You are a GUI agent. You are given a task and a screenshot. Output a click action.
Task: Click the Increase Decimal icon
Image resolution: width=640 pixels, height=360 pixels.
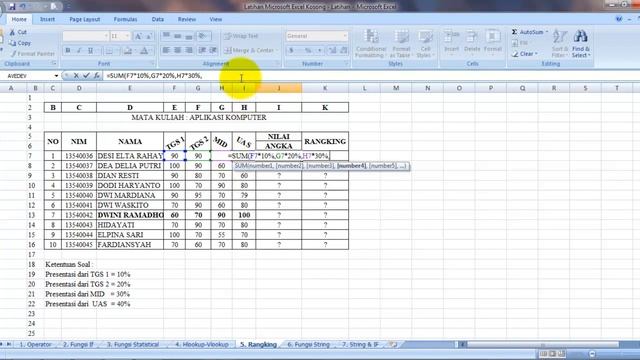tap(333, 50)
